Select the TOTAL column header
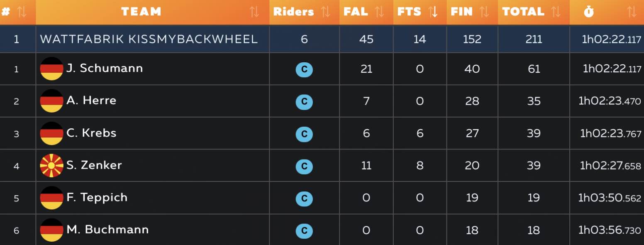This screenshot has width=644, height=245. click(523, 12)
